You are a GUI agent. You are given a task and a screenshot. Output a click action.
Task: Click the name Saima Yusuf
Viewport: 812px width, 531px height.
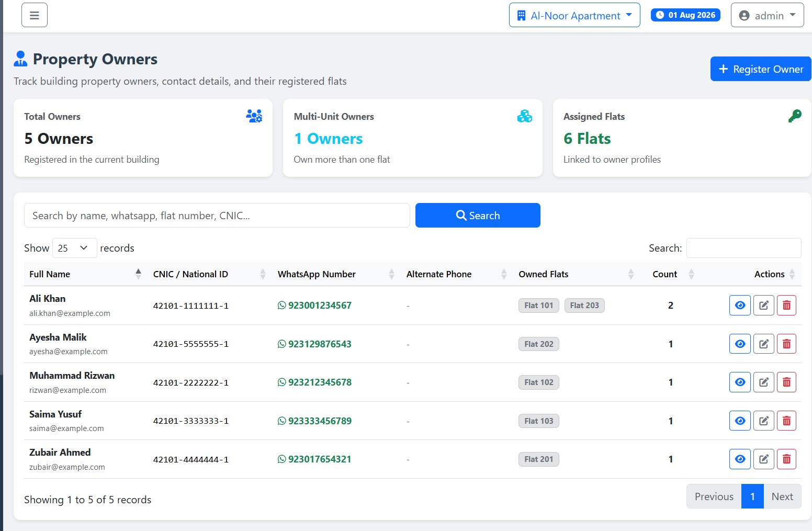click(x=55, y=414)
